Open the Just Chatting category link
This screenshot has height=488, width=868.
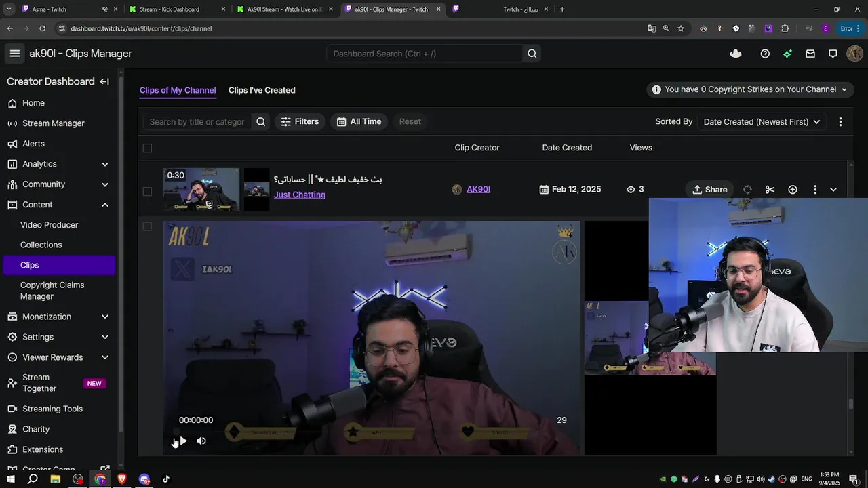click(300, 195)
